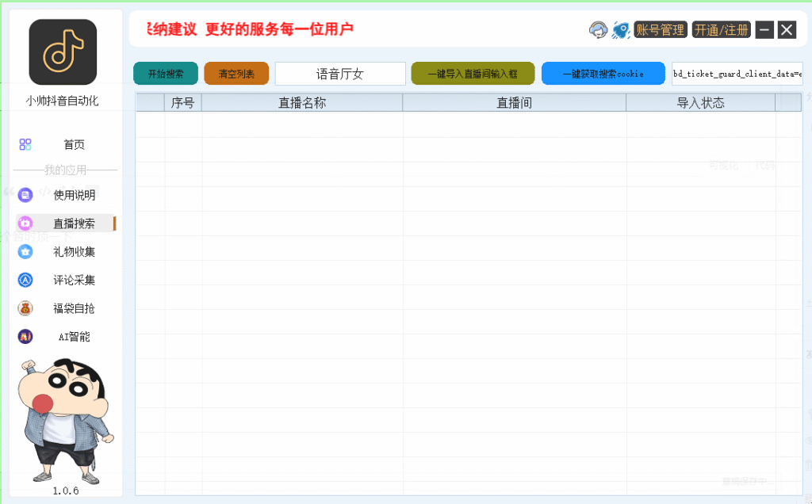This screenshot has width=812, height=504.
Task: Click the 评论采集 letter-A icon
Action: pyautogui.click(x=25, y=280)
